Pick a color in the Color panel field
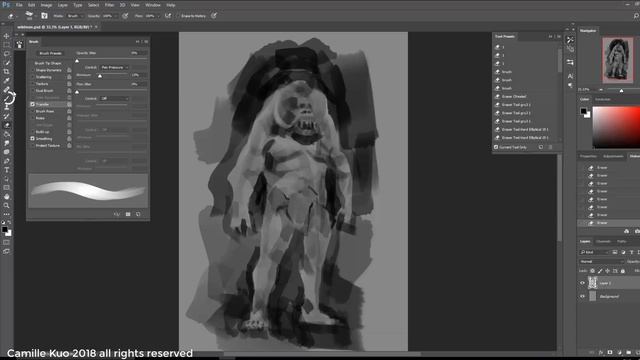The height and width of the screenshot is (360, 640). 616,127
